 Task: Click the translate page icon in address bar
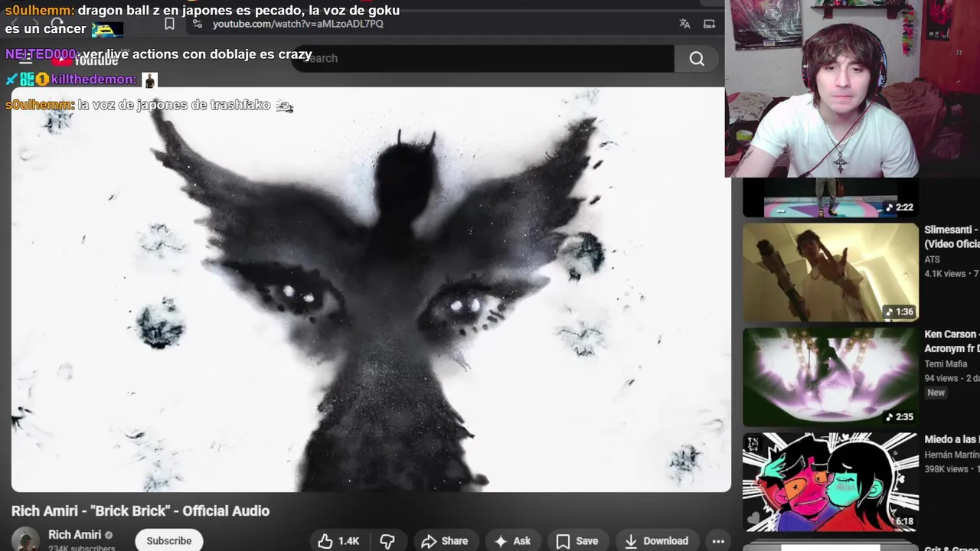pyautogui.click(x=684, y=24)
